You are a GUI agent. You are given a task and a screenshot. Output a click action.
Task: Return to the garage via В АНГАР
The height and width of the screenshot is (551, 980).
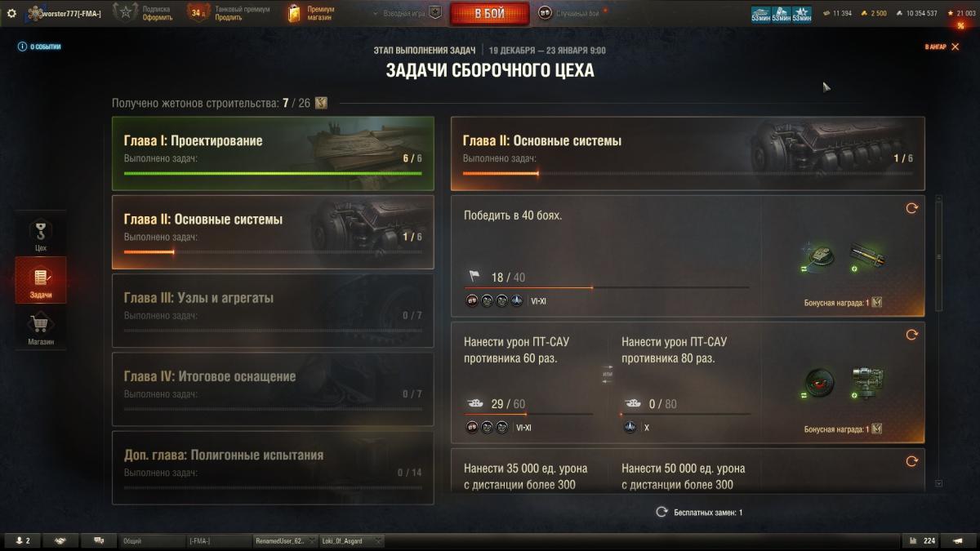pos(942,47)
